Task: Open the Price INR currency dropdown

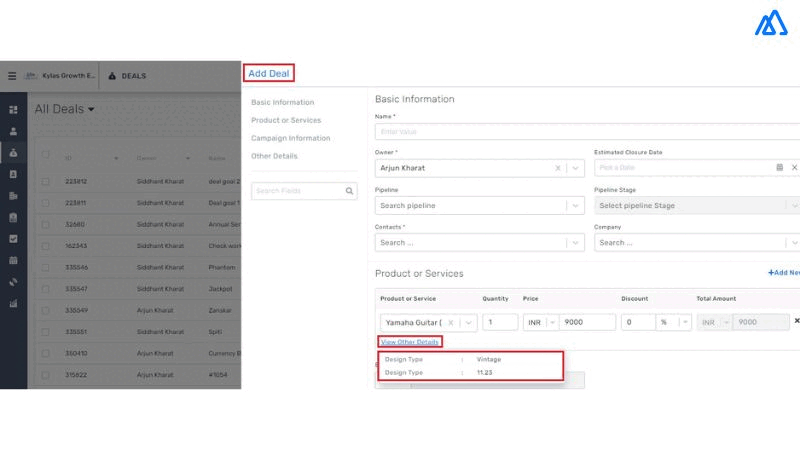Action: (x=552, y=322)
